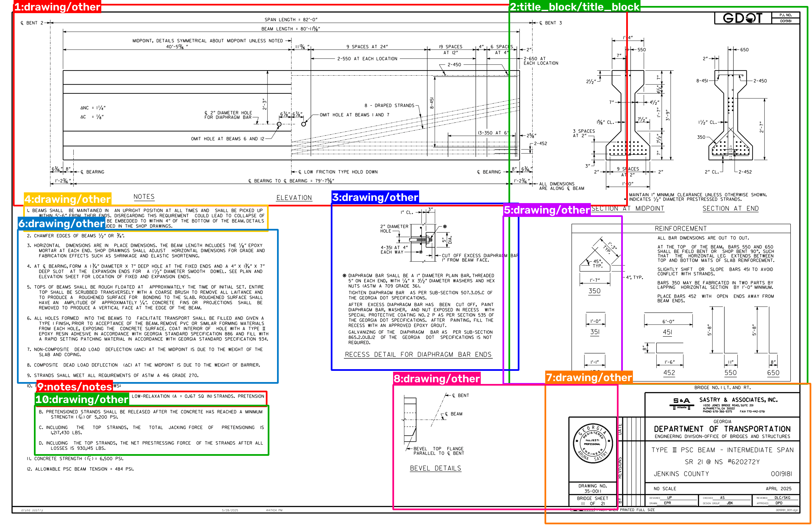Click bar mark "650" under the reinforcement bar diagram
Screen dimensions: 812x525
773,373
